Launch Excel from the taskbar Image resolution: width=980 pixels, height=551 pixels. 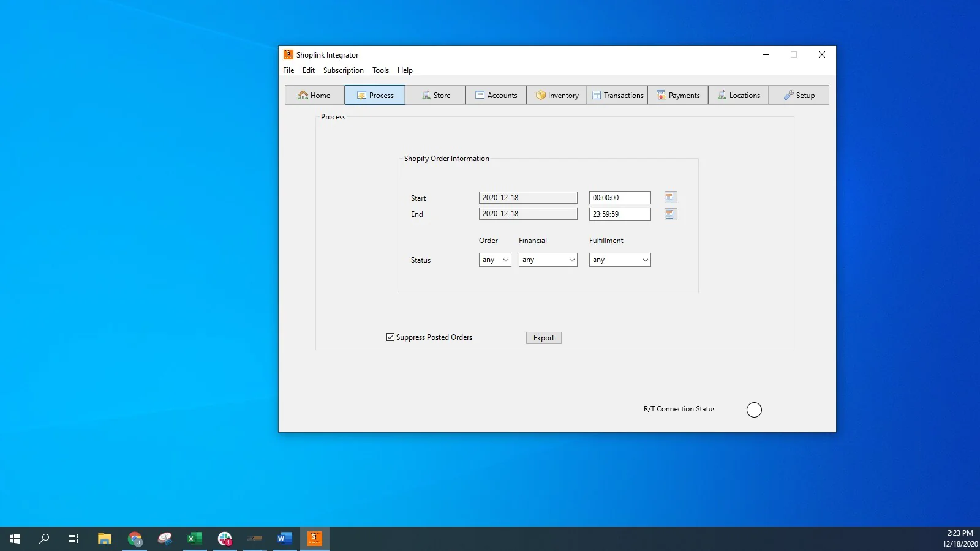(195, 539)
